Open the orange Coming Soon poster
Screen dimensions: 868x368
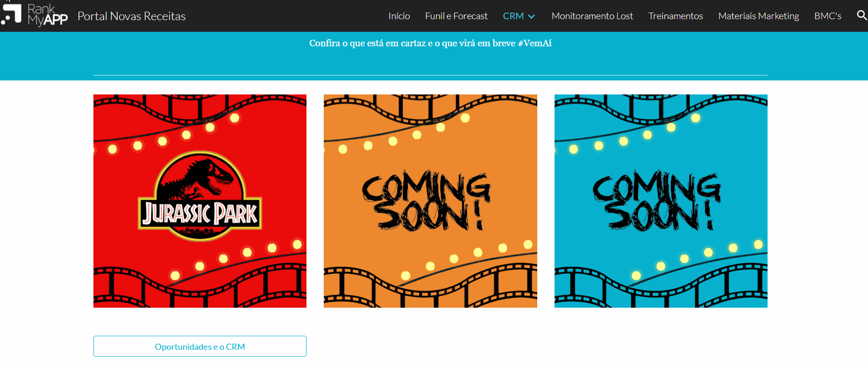pyautogui.click(x=430, y=201)
